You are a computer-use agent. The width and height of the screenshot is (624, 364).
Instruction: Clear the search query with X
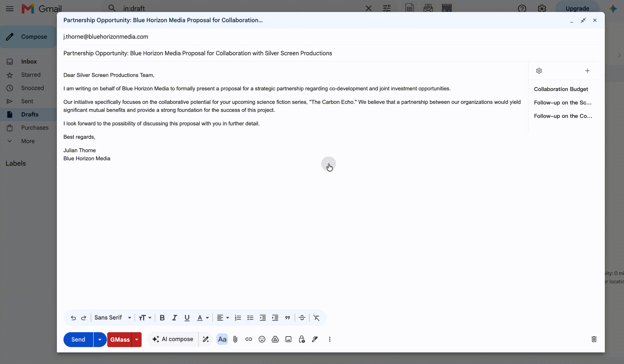click(x=369, y=9)
